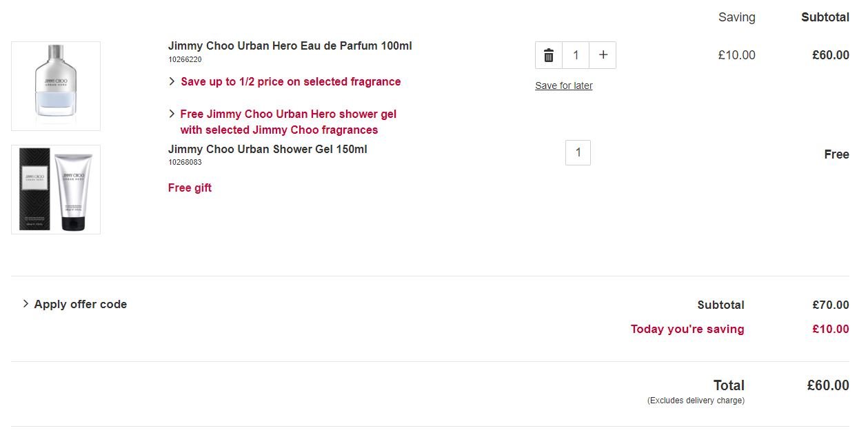Expand the free shower gel offer chevron
The image size is (868, 435).
pyautogui.click(x=172, y=114)
